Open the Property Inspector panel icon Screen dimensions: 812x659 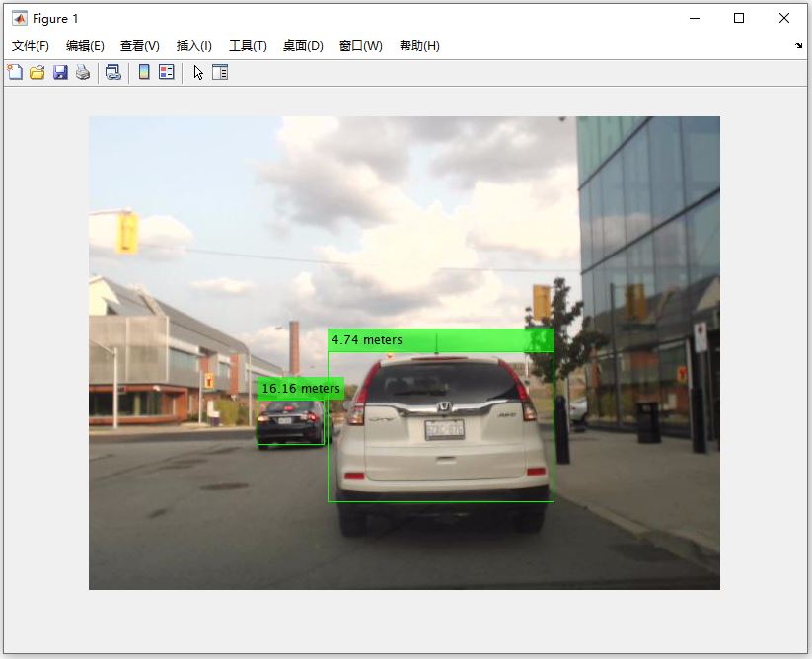220,72
